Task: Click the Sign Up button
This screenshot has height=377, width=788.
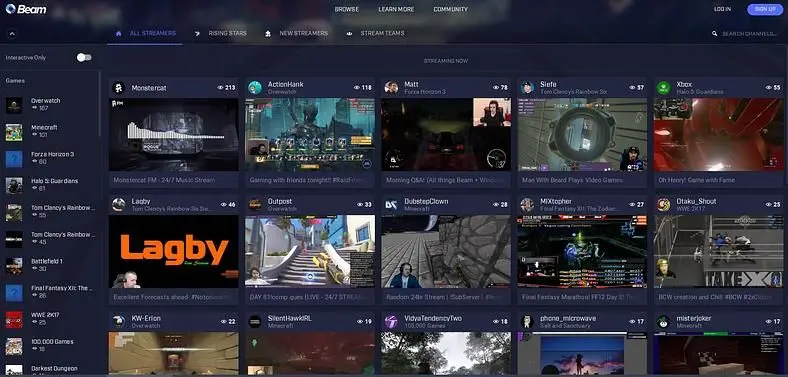Action: coord(765,9)
